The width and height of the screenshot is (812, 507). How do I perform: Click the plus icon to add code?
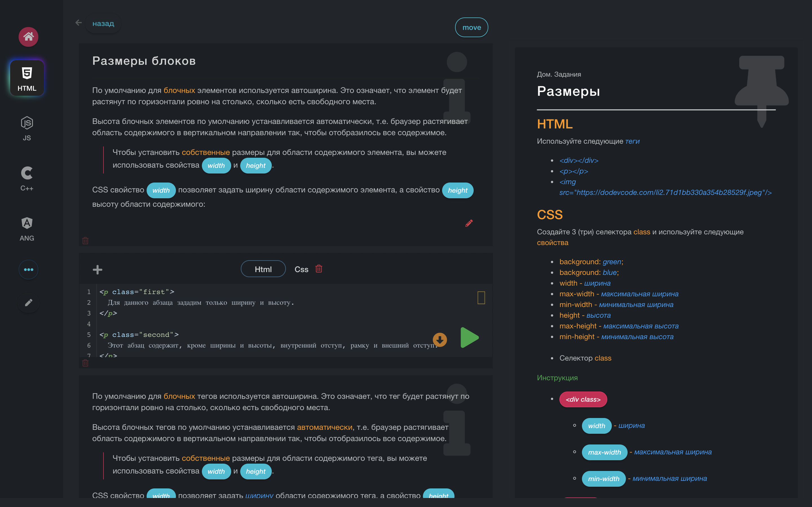tap(97, 270)
